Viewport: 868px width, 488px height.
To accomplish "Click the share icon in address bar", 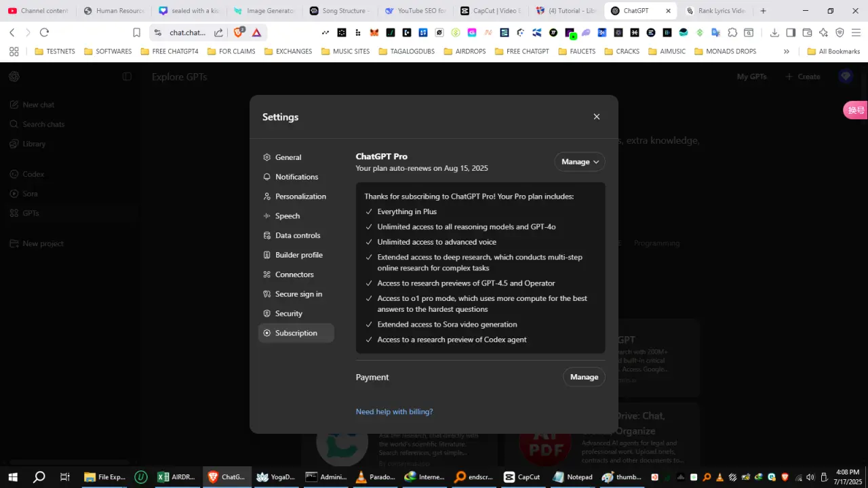I will click(218, 33).
